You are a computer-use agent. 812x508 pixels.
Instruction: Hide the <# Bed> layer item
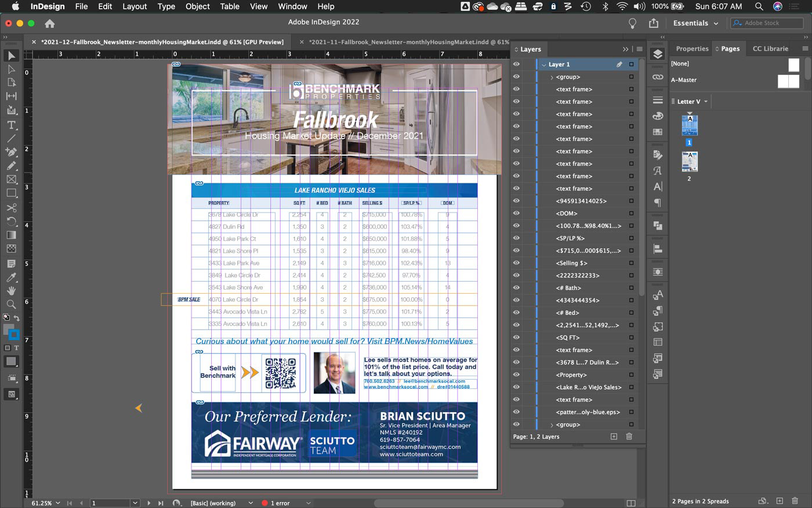coord(516,312)
